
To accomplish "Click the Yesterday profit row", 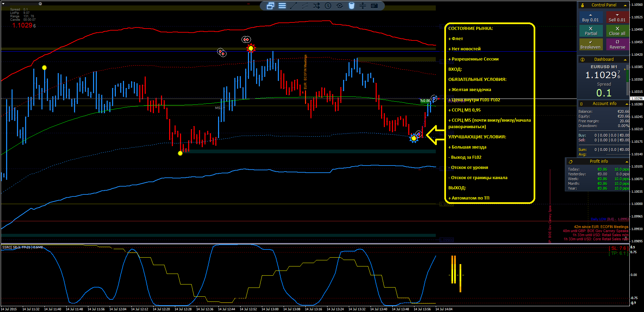I will (598, 174).
